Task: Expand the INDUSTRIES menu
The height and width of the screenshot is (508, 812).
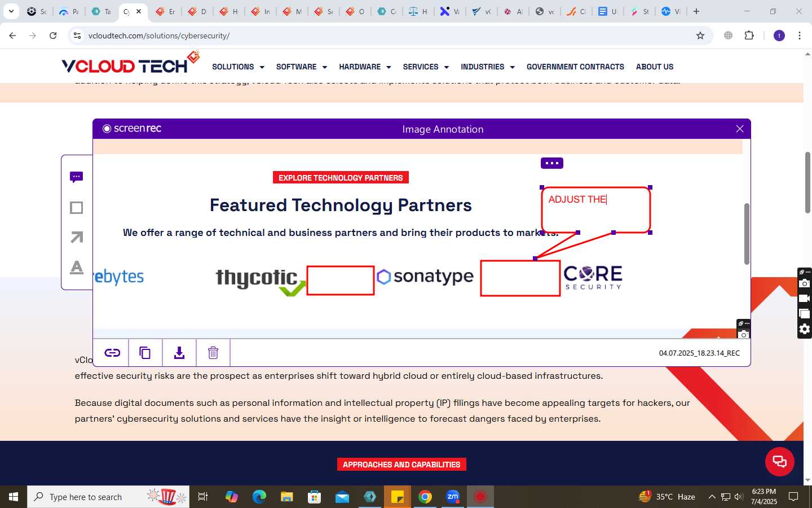Action: pyautogui.click(x=488, y=67)
